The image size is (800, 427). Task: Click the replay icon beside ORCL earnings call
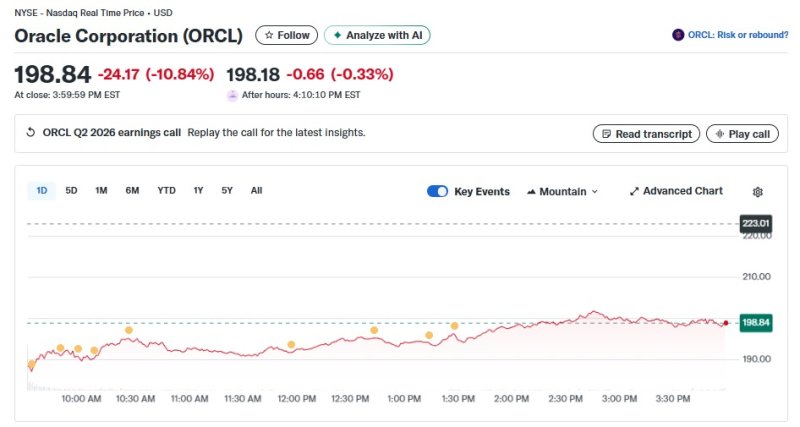point(30,133)
